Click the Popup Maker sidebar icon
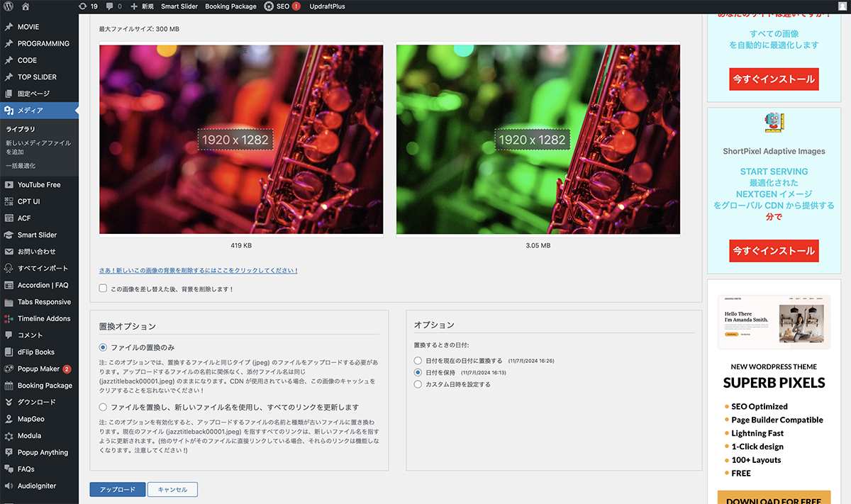Image resolution: width=851 pixels, height=504 pixels. tap(9, 369)
